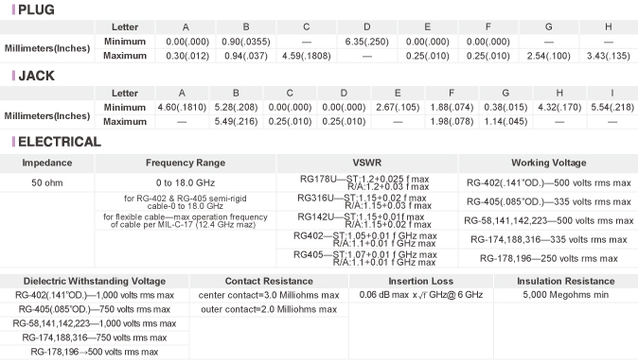This screenshot has height=364, width=638.
Task: Select plug maximum C value 4.59(.1808)
Action: (x=307, y=56)
